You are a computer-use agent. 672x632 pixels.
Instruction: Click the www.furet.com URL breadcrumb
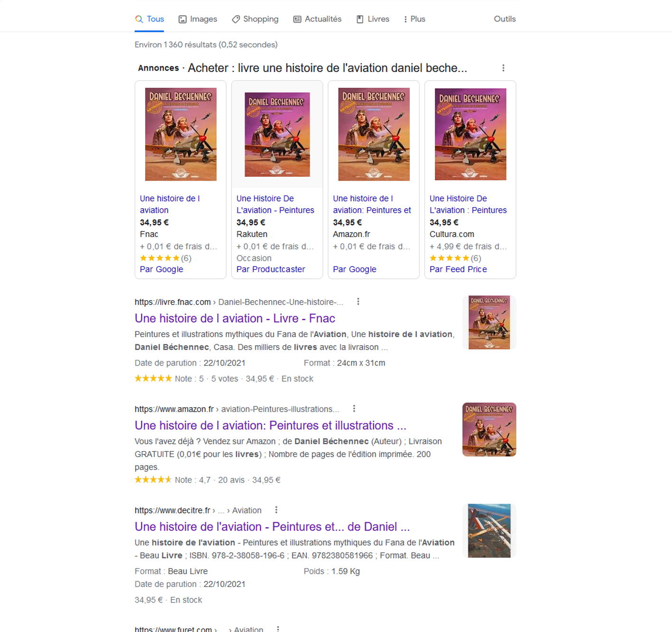coord(199,629)
